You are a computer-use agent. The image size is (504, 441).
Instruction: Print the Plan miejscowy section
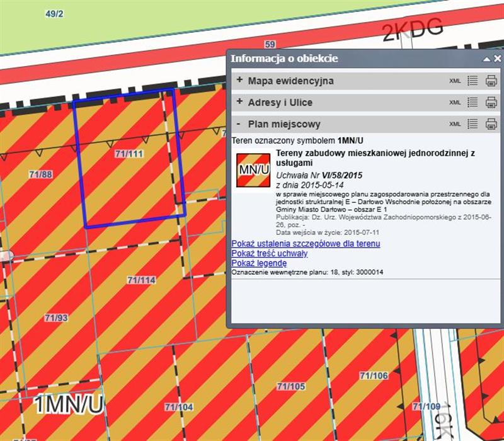pyautogui.click(x=491, y=124)
